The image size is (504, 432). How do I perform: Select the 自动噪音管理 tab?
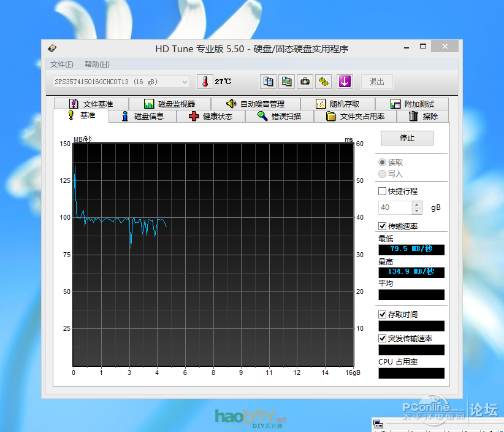click(x=255, y=104)
